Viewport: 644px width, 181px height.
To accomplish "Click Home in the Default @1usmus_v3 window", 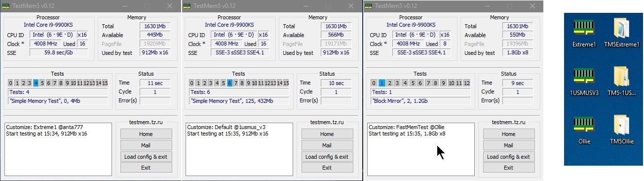I will (327, 134).
